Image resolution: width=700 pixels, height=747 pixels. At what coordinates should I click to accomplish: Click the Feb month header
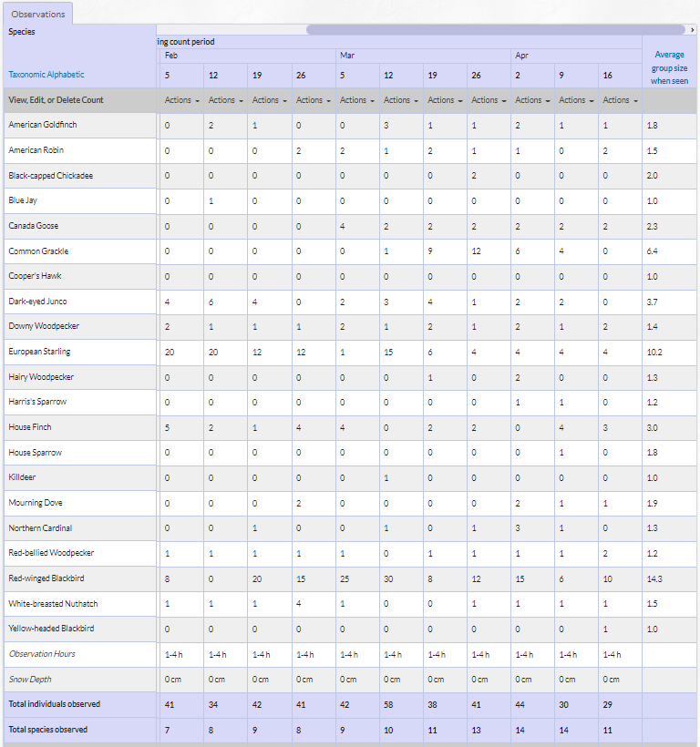(x=171, y=56)
